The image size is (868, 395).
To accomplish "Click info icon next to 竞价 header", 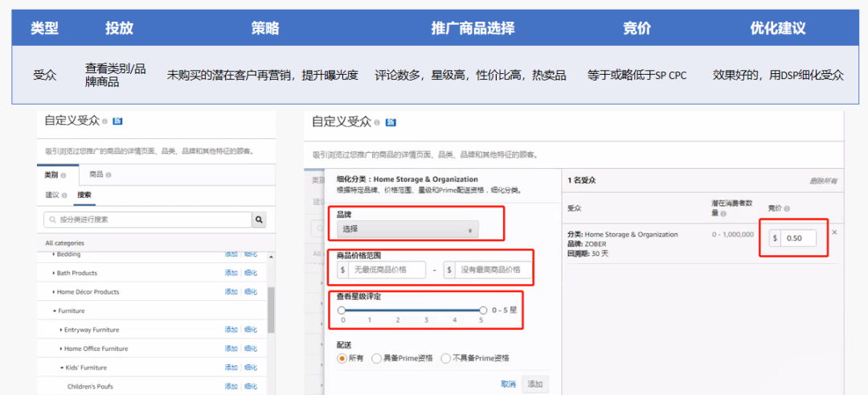I will pos(787,208).
